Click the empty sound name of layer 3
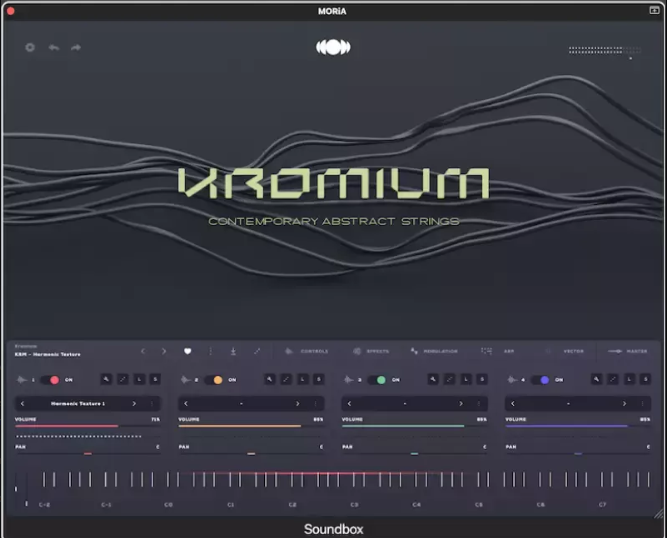The image size is (667, 538). point(405,403)
